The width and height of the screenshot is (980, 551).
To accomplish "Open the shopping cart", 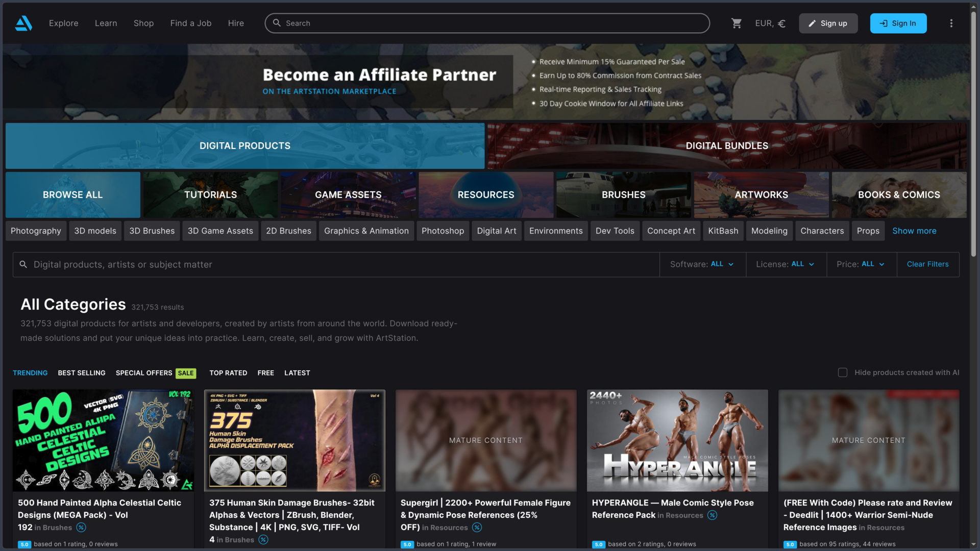I will click(x=736, y=23).
